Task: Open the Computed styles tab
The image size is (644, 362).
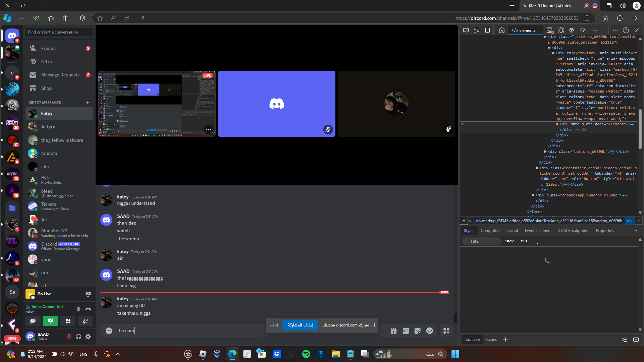Action: click(x=490, y=231)
